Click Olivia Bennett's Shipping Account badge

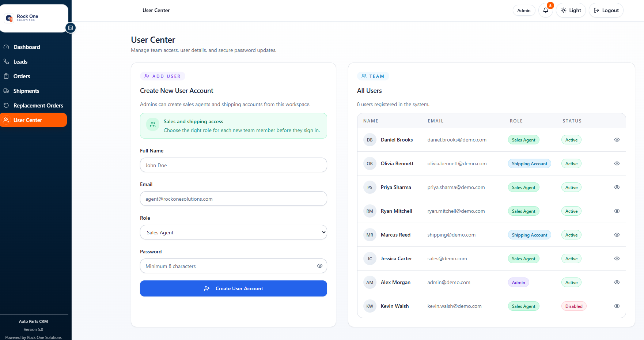[529, 163]
